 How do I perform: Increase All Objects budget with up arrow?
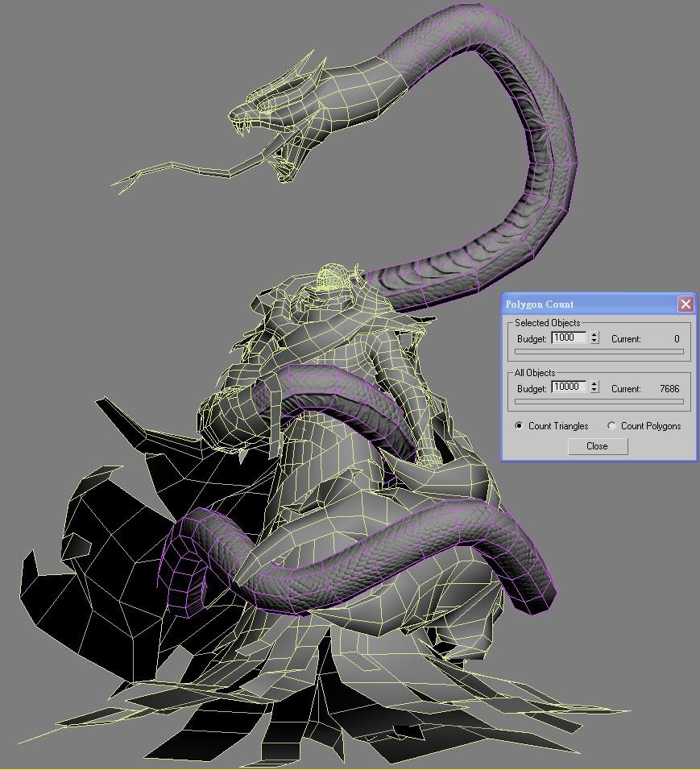(594, 384)
